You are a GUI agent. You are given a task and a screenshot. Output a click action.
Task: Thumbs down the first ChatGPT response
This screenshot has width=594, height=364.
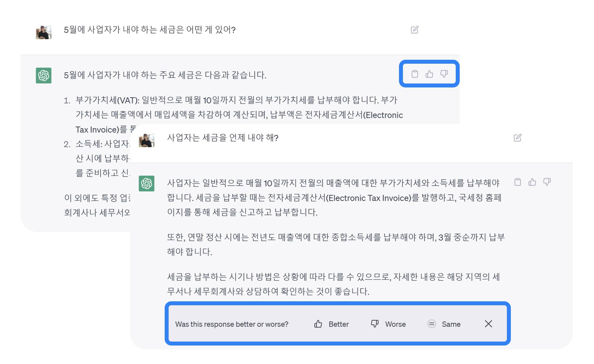(444, 74)
